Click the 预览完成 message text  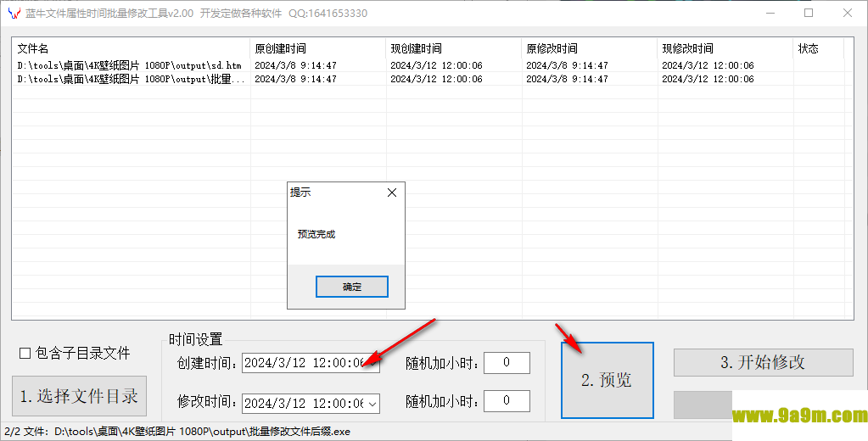coord(316,235)
